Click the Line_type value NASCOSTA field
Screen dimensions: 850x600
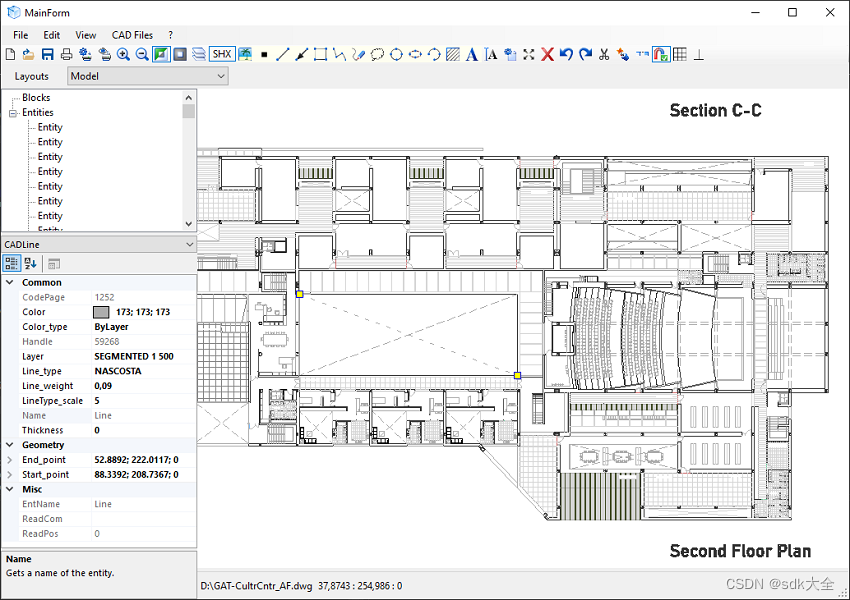(x=144, y=371)
